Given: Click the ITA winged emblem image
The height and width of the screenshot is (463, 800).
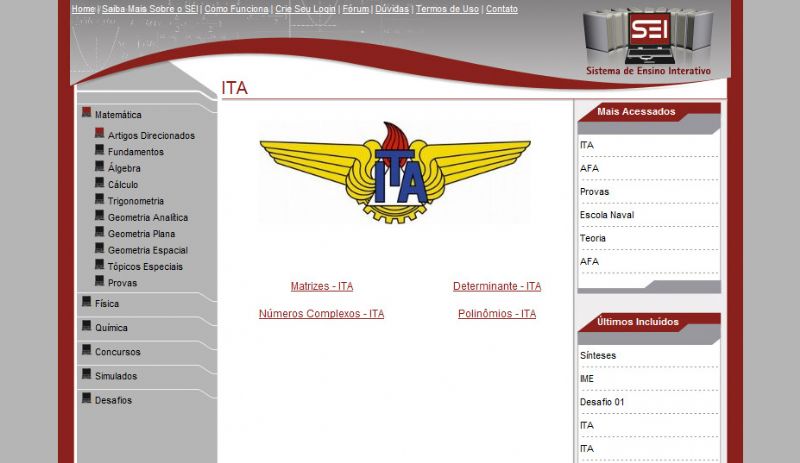Looking at the screenshot, I should click(x=395, y=172).
